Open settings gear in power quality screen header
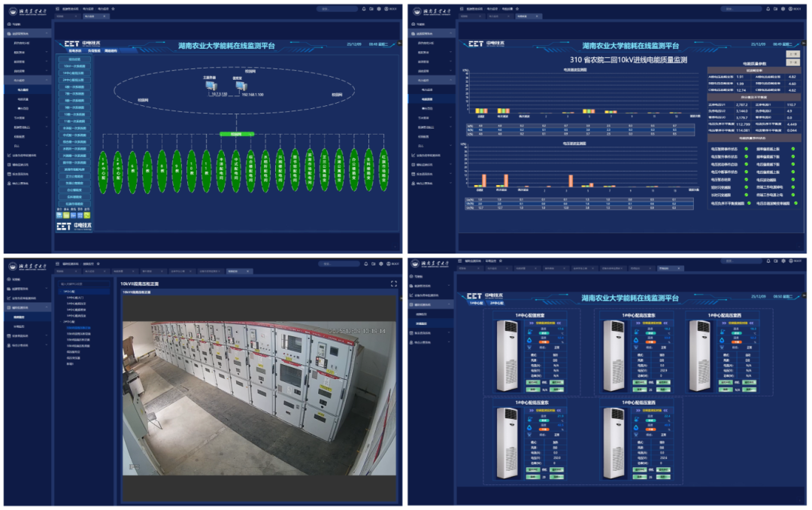Screen dimensions: 812x510 pyautogui.click(x=783, y=9)
